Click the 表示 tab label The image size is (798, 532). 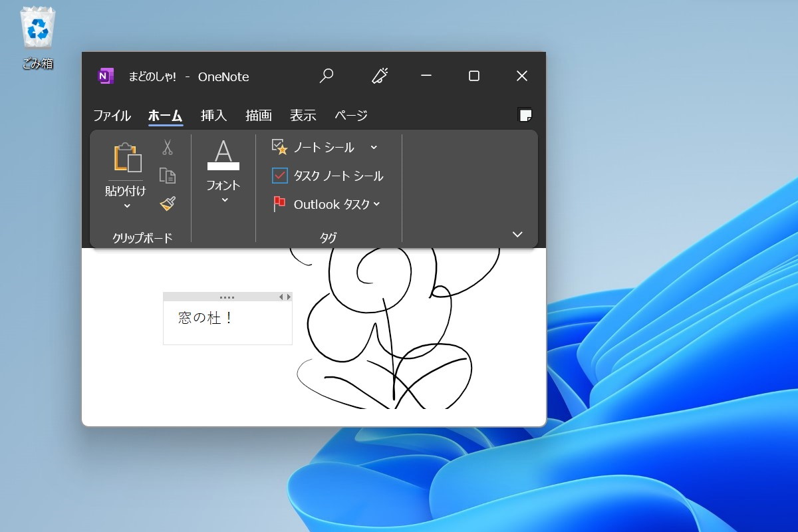(x=303, y=115)
